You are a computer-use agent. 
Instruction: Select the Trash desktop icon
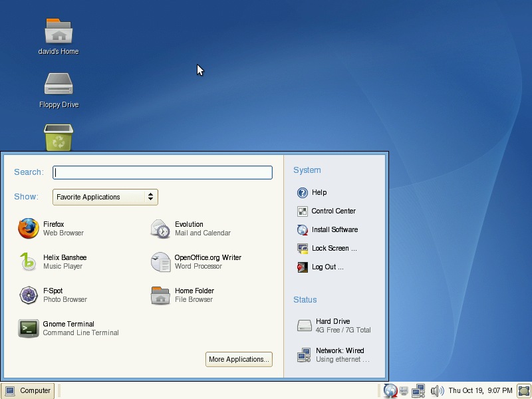pos(59,138)
